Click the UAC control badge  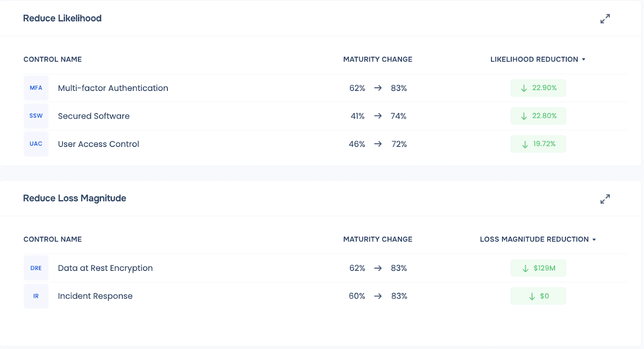36,144
